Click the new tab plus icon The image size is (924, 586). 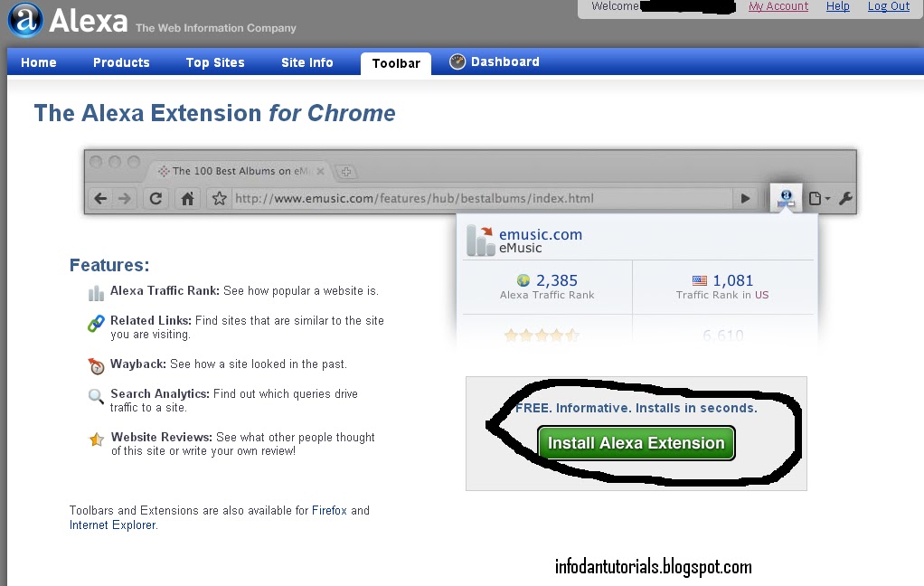(x=346, y=172)
